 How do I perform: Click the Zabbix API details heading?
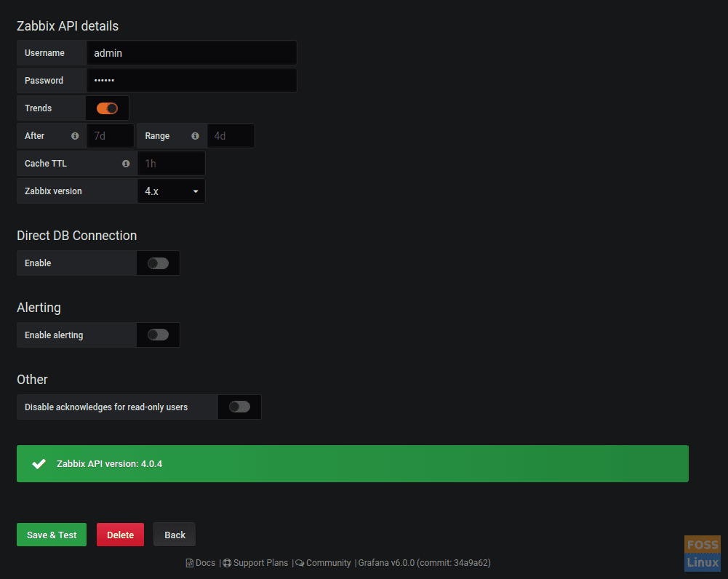tap(68, 26)
